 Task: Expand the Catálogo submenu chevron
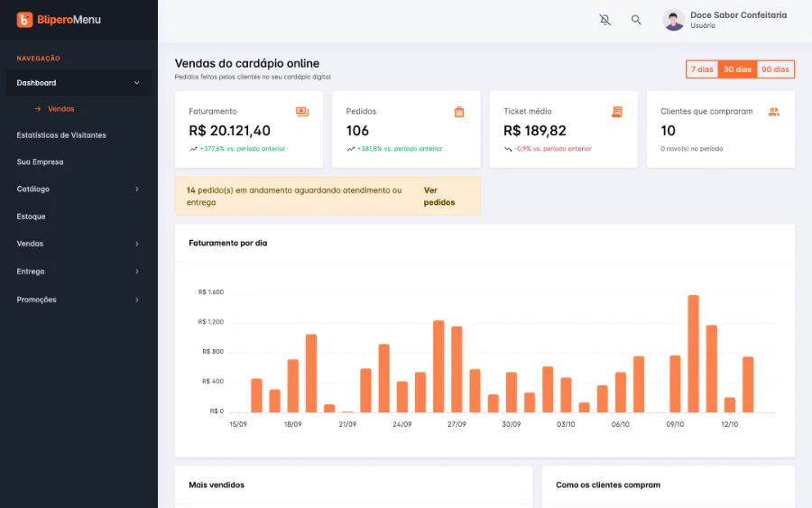137,189
